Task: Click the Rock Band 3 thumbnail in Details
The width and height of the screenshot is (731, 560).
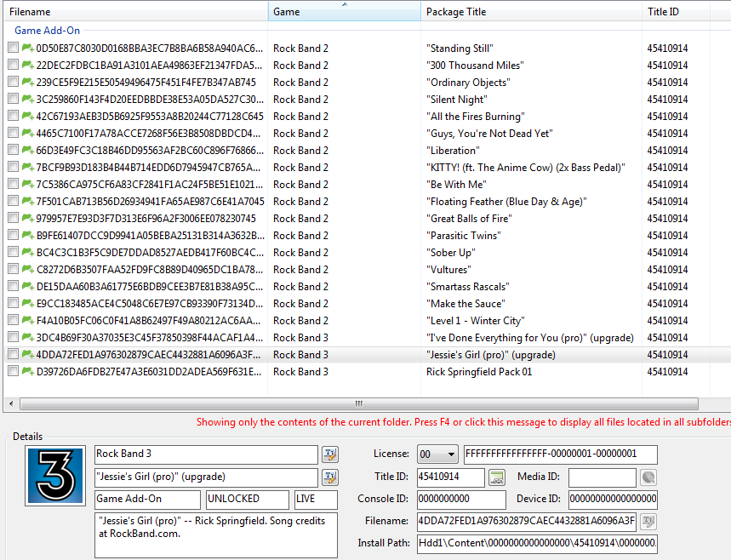Action: point(55,476)
